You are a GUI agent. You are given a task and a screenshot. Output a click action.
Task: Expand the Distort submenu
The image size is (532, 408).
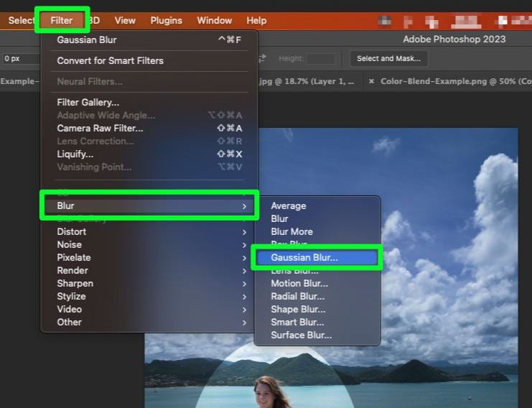click(149, 231)
